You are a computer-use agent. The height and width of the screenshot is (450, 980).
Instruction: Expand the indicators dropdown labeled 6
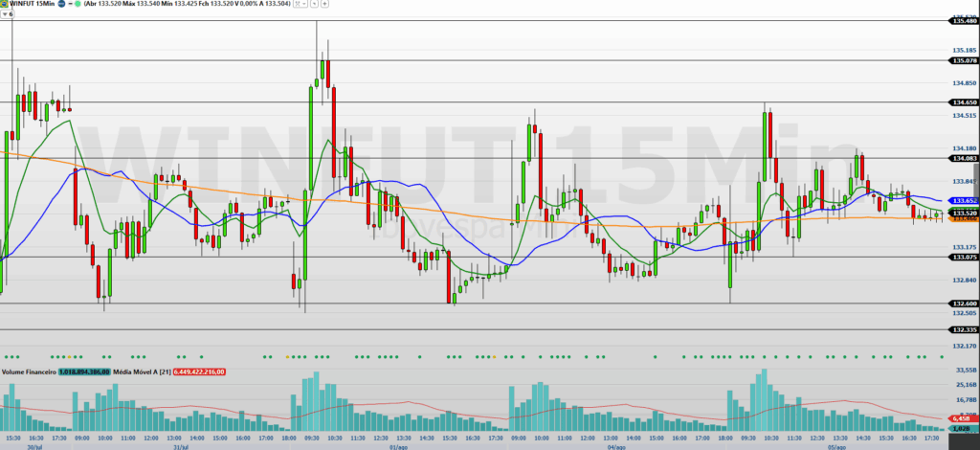point(7,14)
